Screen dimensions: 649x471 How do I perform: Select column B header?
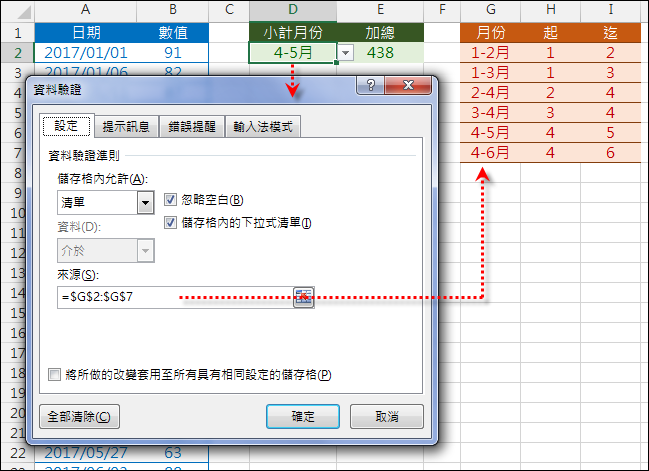point(173,10)
